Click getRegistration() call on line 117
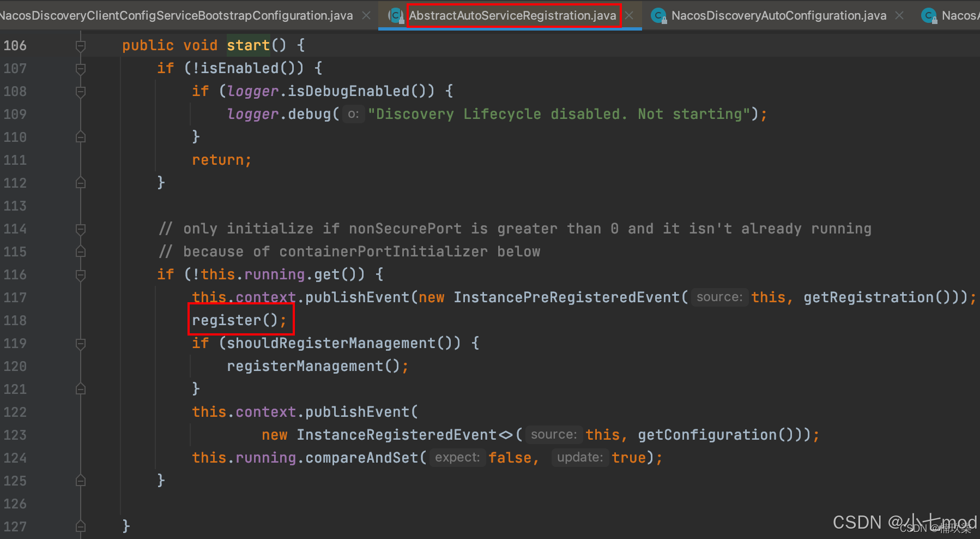980x539 pixels. (878, 297)
